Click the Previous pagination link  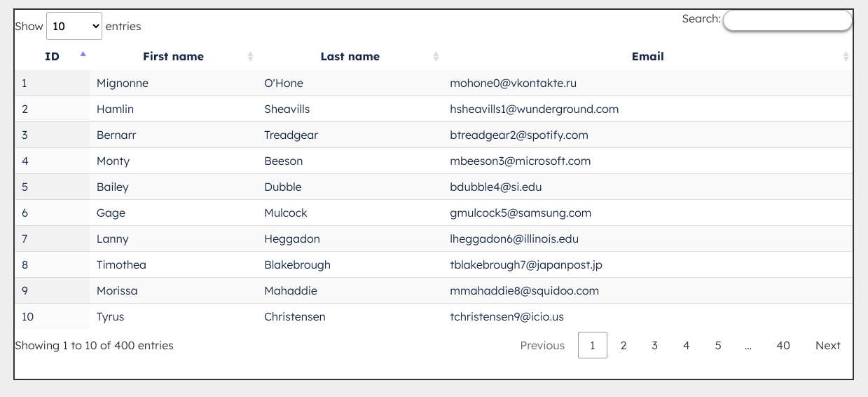click(x=542, y=345)
